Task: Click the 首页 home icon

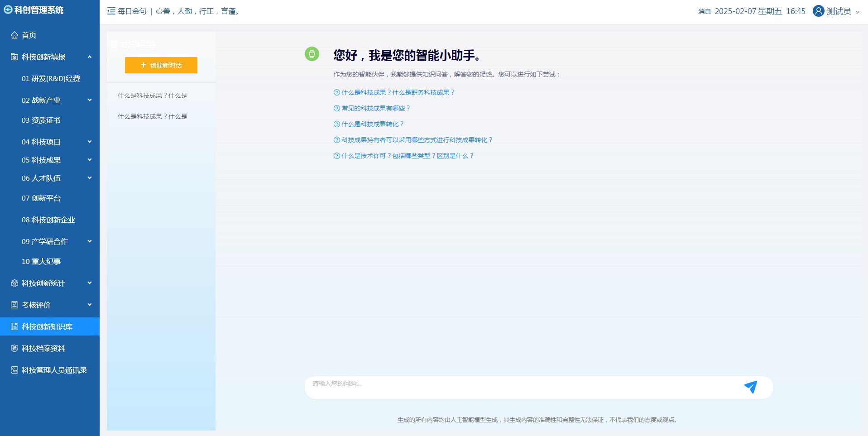Action: (14, 35)
